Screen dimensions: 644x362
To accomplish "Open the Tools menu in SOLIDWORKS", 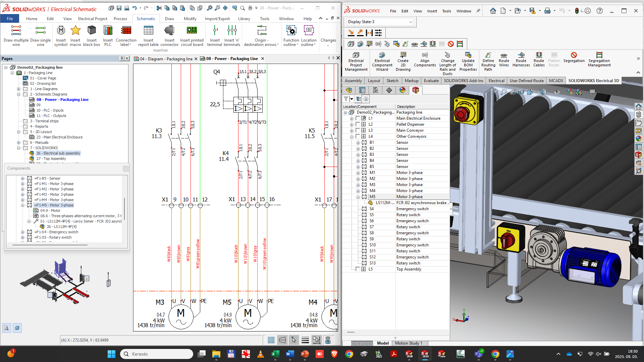I will click(x=446, y=11).
